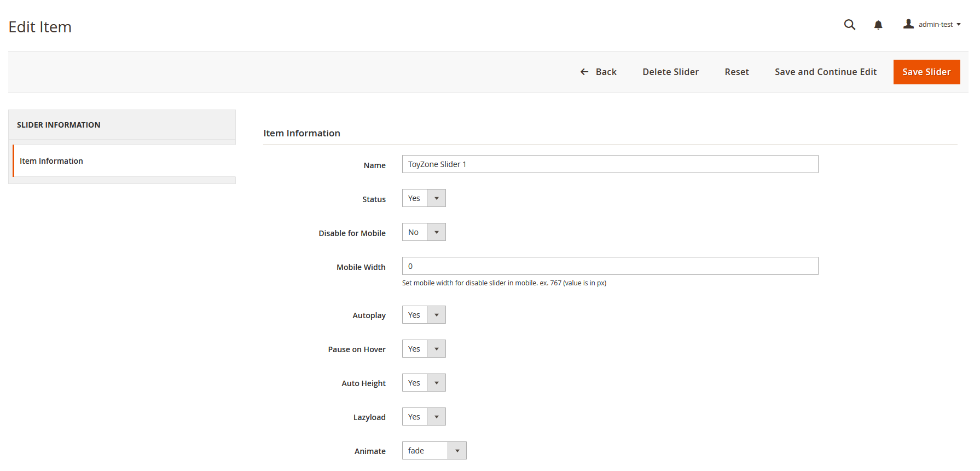The width and height of the screenshot is (980, 471).
Task: Expand the admin-test account menu arrow
Action: [x=959, y=25]
